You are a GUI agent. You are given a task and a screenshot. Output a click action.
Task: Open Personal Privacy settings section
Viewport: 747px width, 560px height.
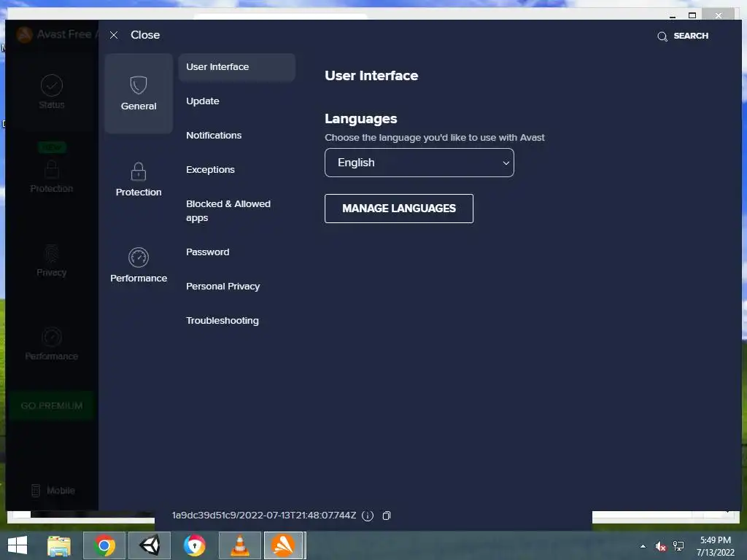point(222,287)
